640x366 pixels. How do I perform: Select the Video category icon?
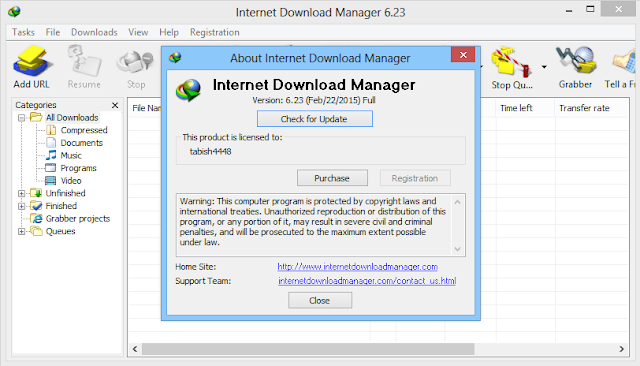[x=51, y=180]
